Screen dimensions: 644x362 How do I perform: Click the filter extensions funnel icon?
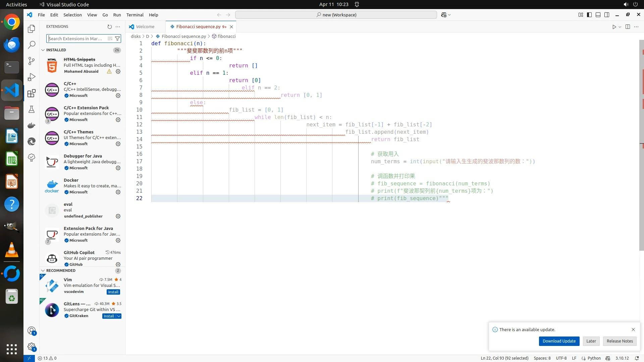(x=117, y=39)
